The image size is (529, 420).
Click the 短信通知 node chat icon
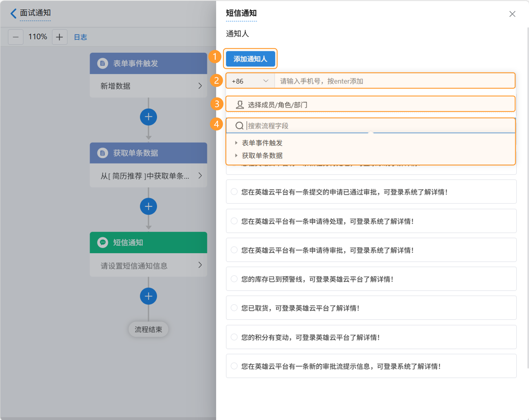pyautogui.click(x=103, y=242)
